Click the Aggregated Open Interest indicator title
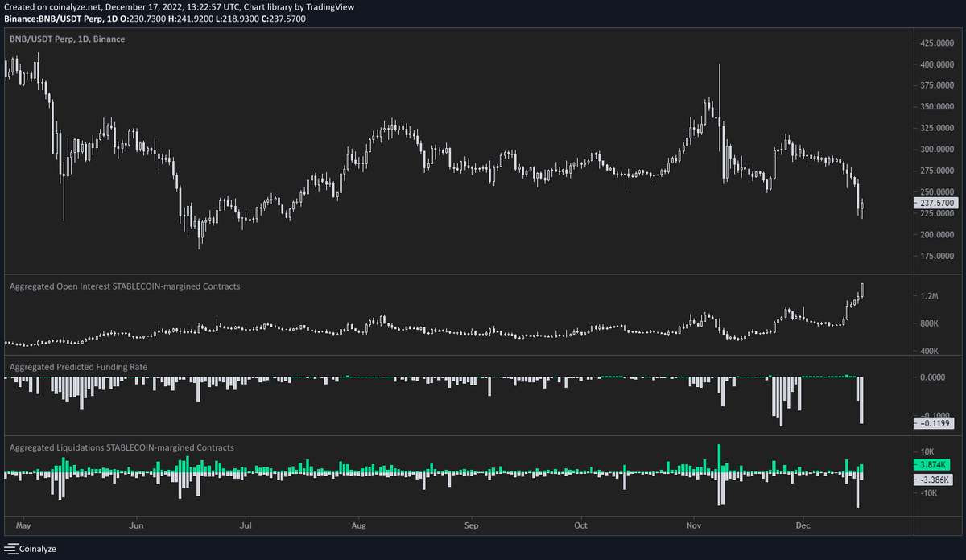The image size is (966, 560). pyautogui.click(x=125, y=286)
